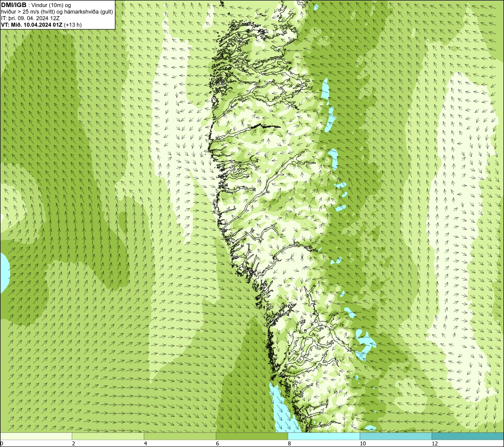The height and width of the screenshot is (447, 504).
Task: Click the cyan high-wind patch on left map edge
Action: [x=4, y=273]
